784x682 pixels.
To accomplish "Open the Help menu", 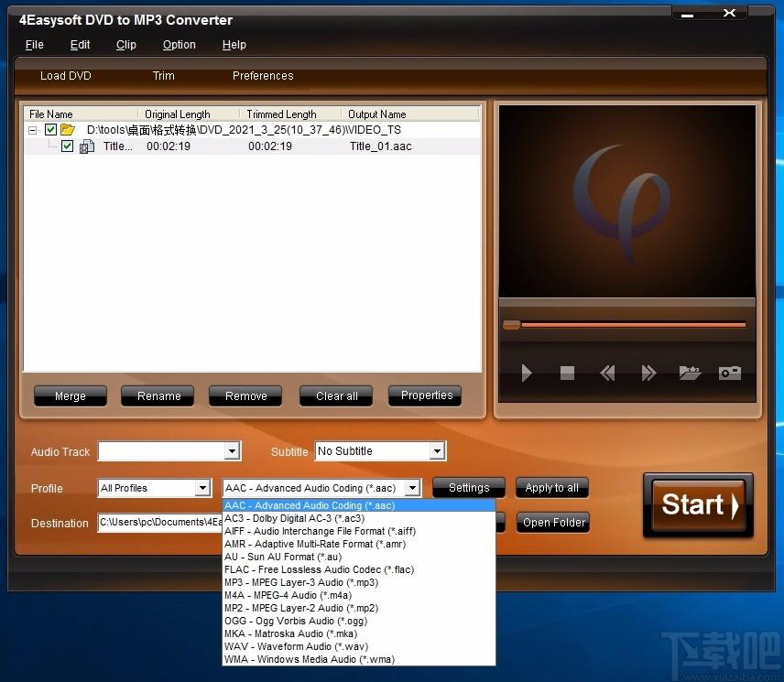I will (234, 45).
